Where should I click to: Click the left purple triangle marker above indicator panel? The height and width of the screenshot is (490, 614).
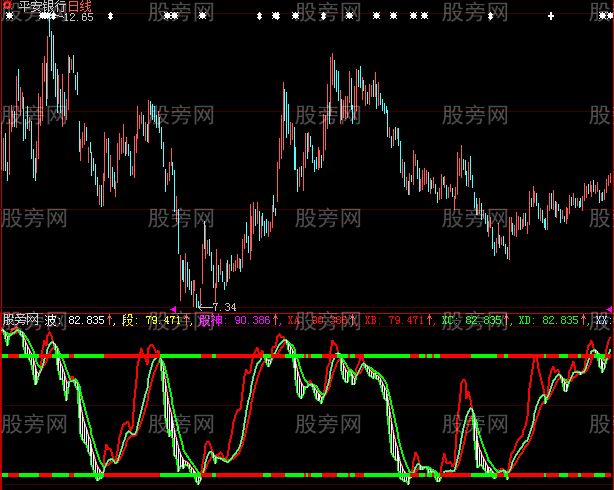click(174, 308)
